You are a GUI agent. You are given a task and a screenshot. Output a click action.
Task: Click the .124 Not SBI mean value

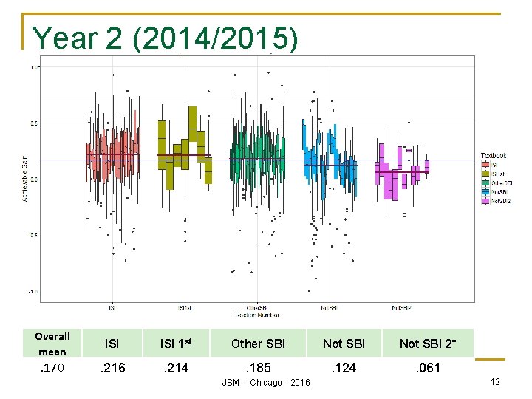[x=344, y=368]
